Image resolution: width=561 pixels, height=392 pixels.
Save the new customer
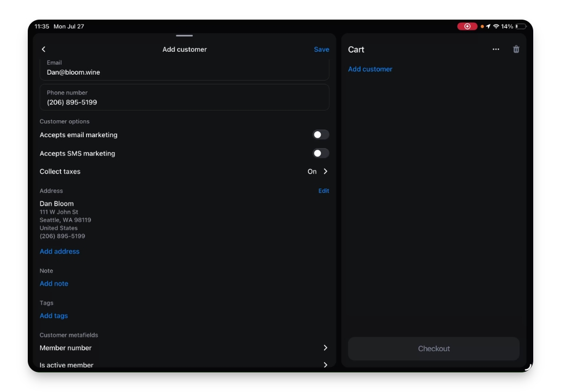point(321,50)
